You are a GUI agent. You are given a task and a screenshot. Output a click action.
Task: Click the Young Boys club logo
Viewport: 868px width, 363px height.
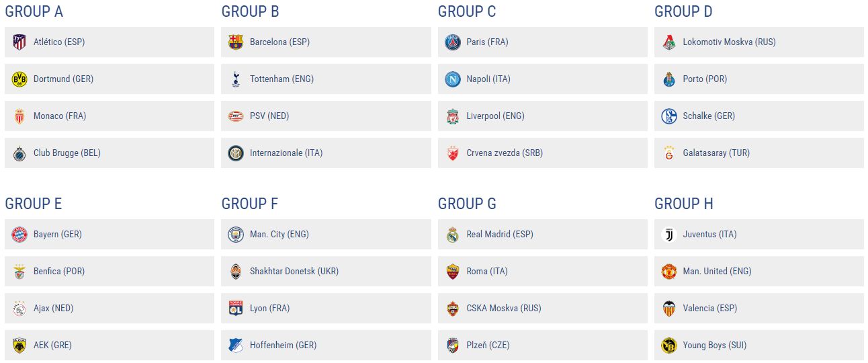point(668,346)
